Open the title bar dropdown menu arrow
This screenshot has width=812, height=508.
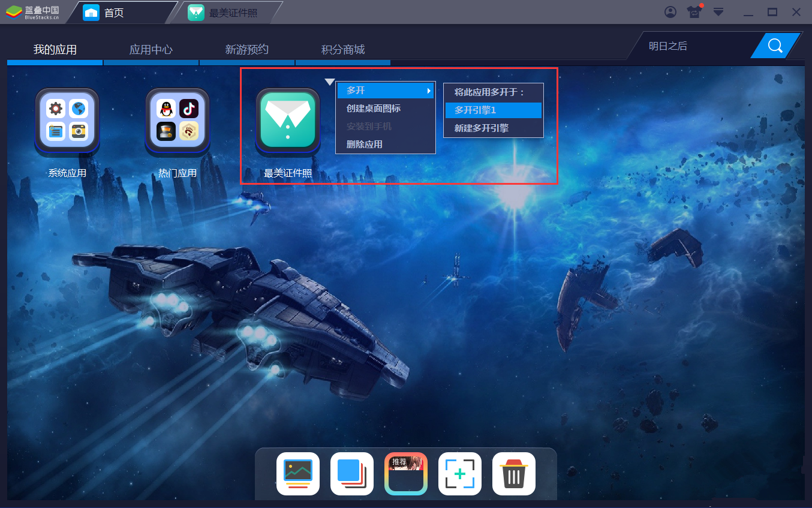point(718,12)
